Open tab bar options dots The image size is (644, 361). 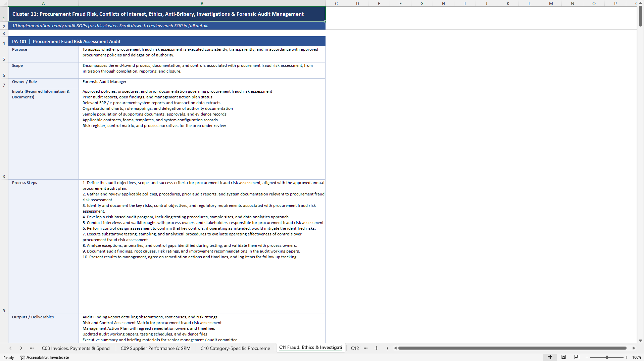(x=387, y=348)
